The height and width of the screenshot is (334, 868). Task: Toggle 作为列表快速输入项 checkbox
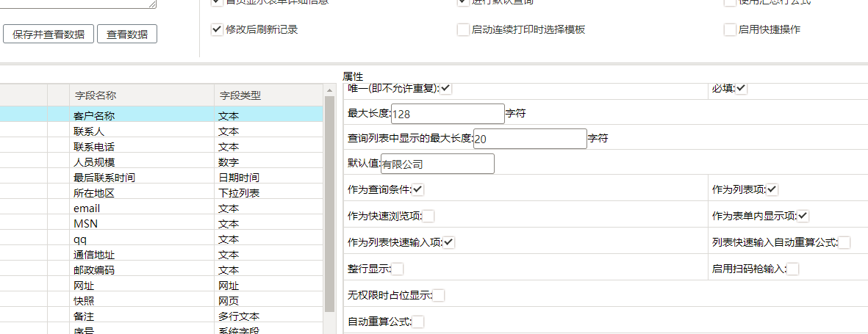tap(449, 242)
